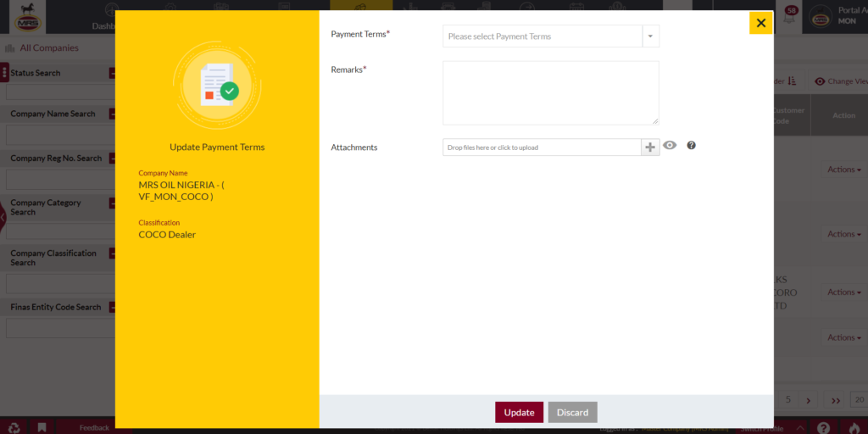Click the Discard button
Screen dimensions: 868x434
point(573,413)
